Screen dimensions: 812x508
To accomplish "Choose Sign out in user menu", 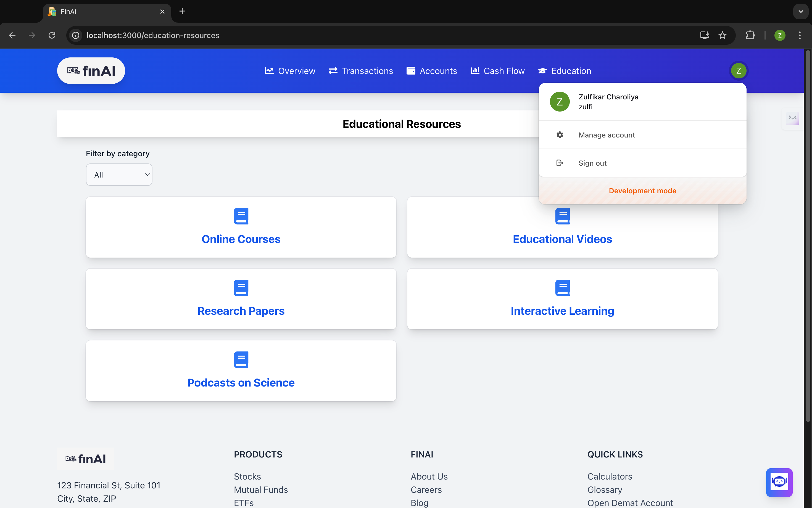I will (x=592, y=163).
